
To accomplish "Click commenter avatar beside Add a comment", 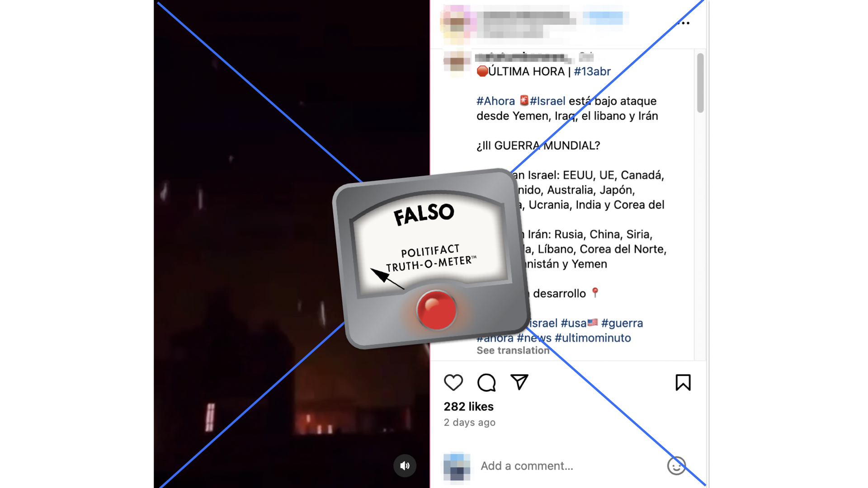I will 457,466.
